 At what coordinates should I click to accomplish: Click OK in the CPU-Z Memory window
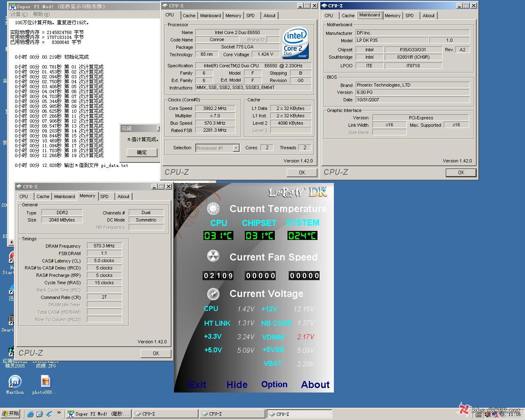tap(156, 354)
